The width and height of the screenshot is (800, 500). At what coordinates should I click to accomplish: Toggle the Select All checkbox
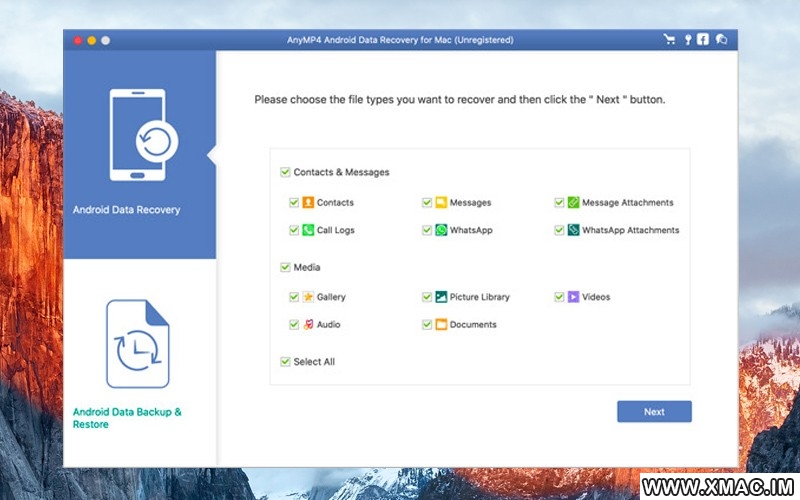(285, 362)
